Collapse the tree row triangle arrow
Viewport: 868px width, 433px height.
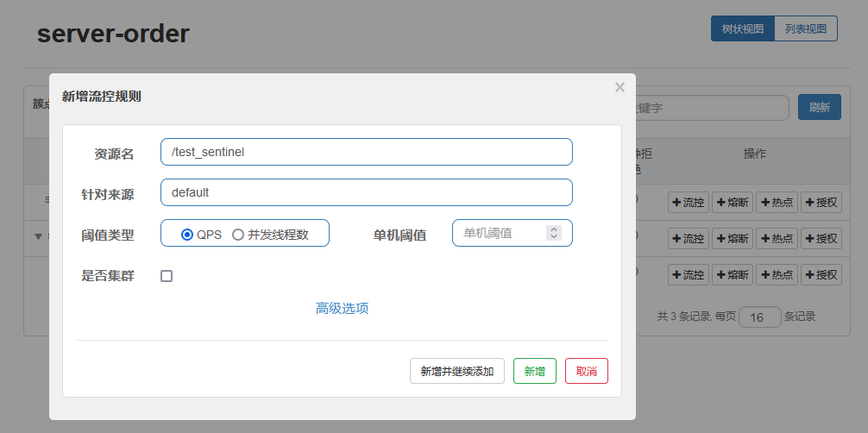click(38, 236)
